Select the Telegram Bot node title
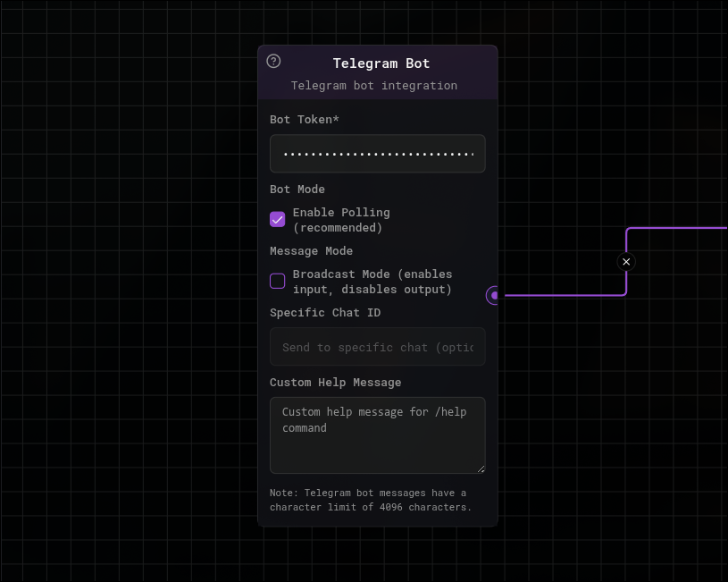 click(x=381, y=63)
